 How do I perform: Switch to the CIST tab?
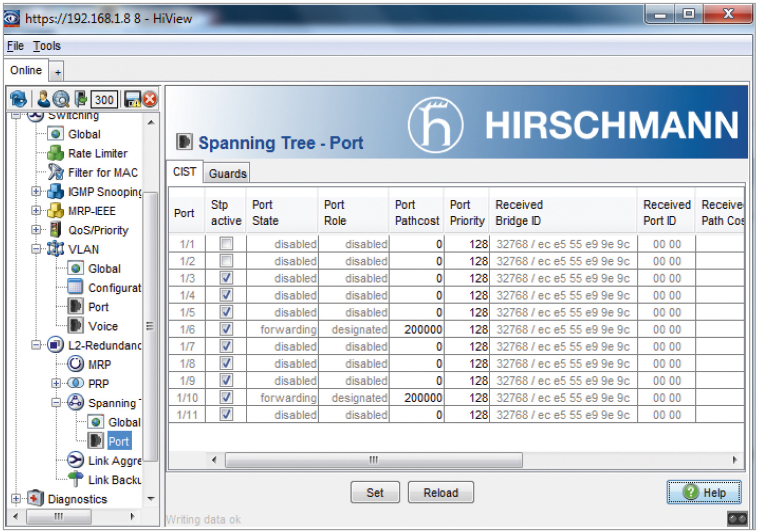coord(185,172)
